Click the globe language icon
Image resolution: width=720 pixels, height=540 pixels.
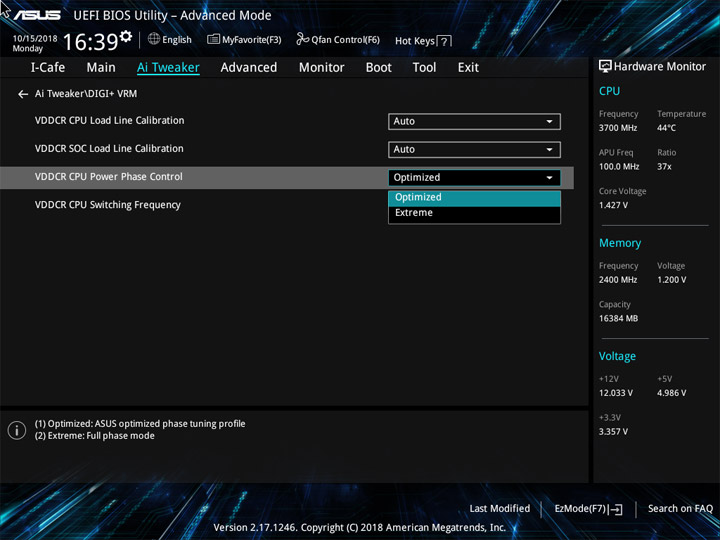point(154,39)
